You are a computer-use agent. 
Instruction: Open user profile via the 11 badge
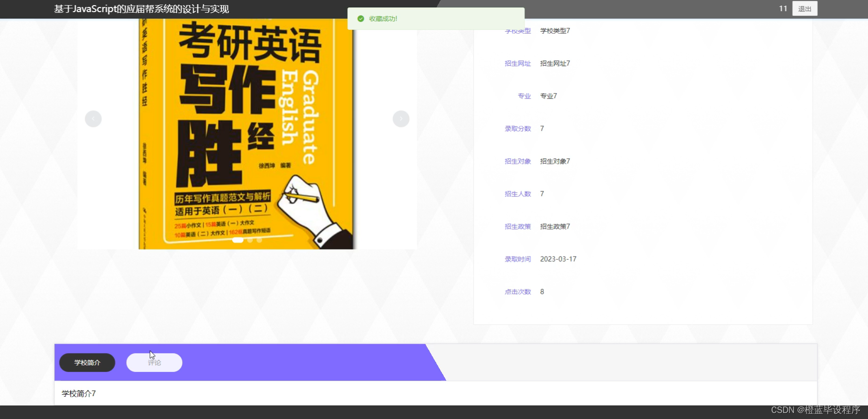pos(782,8)
